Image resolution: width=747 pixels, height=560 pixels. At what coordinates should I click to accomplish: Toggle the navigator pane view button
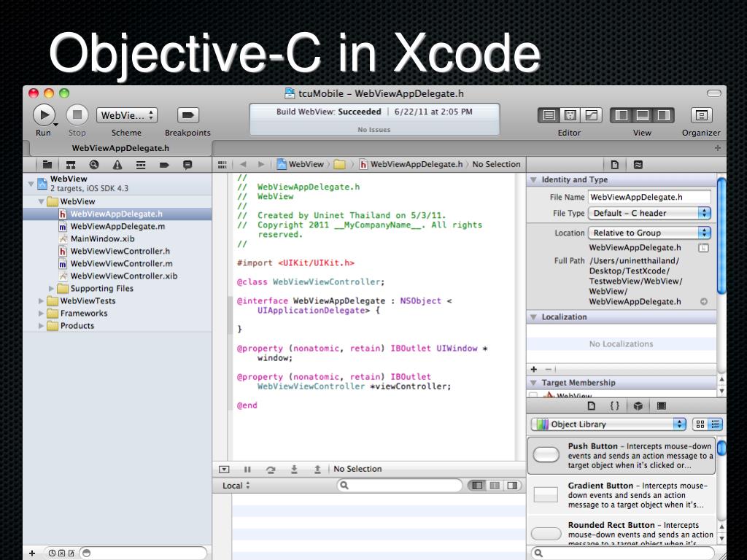pyautogui.click(x=622, y=115)
